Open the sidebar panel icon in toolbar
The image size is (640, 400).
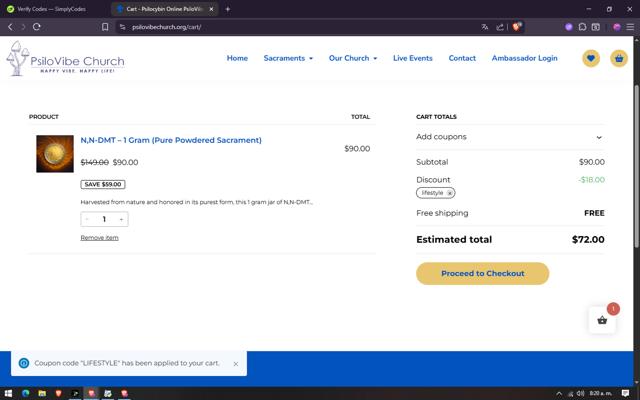pyautogui.click(x=596, y=27)
